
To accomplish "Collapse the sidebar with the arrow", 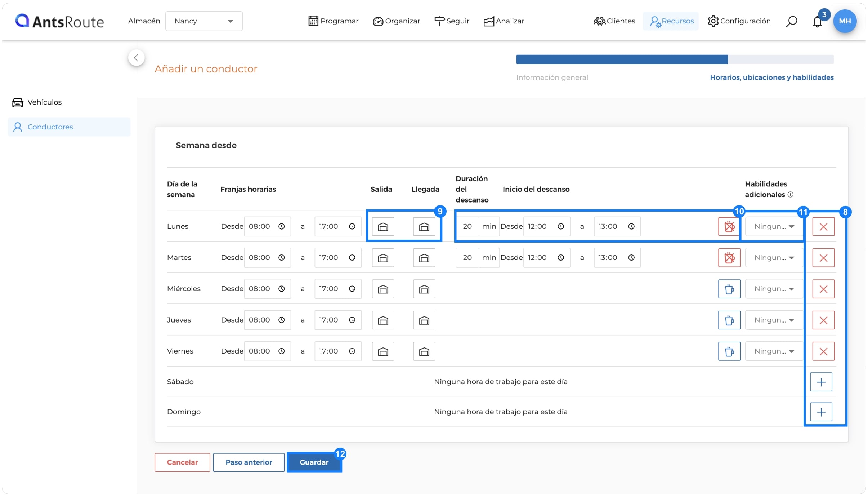I will tap(136, 58).
